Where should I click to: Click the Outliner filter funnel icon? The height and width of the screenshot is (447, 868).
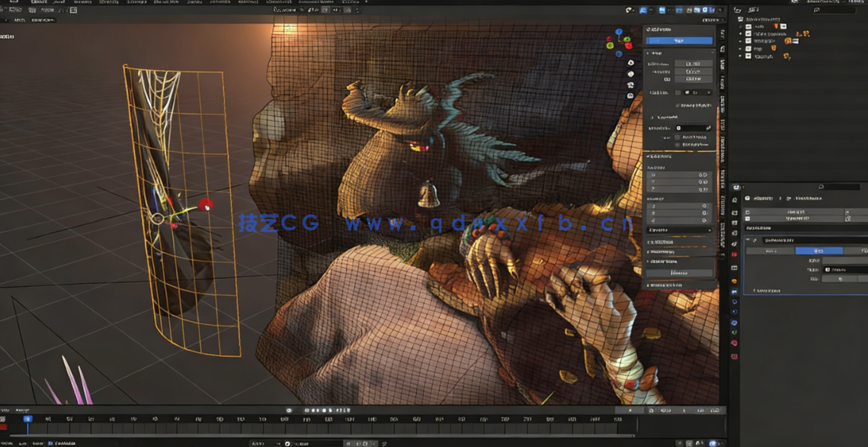pyautogui.click(x=862, y=11)
